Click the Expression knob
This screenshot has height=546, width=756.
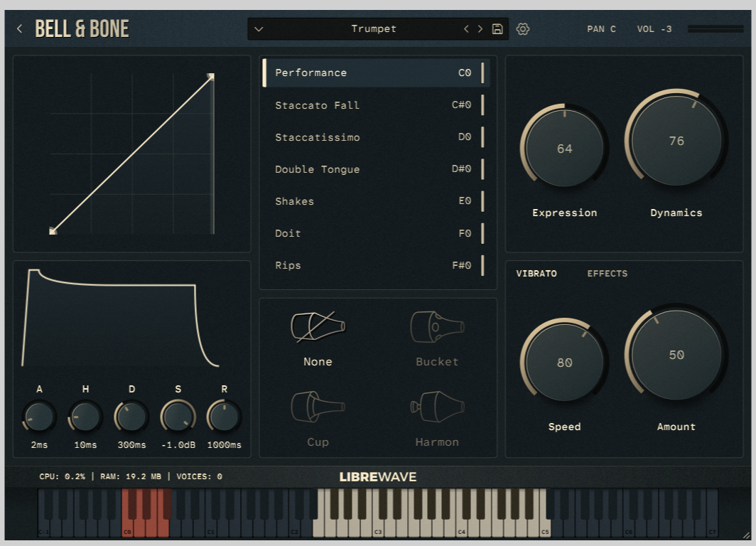coord(565,148)
